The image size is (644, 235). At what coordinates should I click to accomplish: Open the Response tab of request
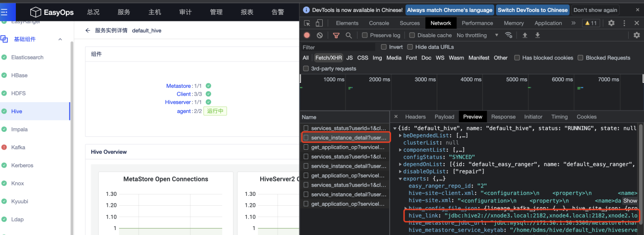(503, 117)
